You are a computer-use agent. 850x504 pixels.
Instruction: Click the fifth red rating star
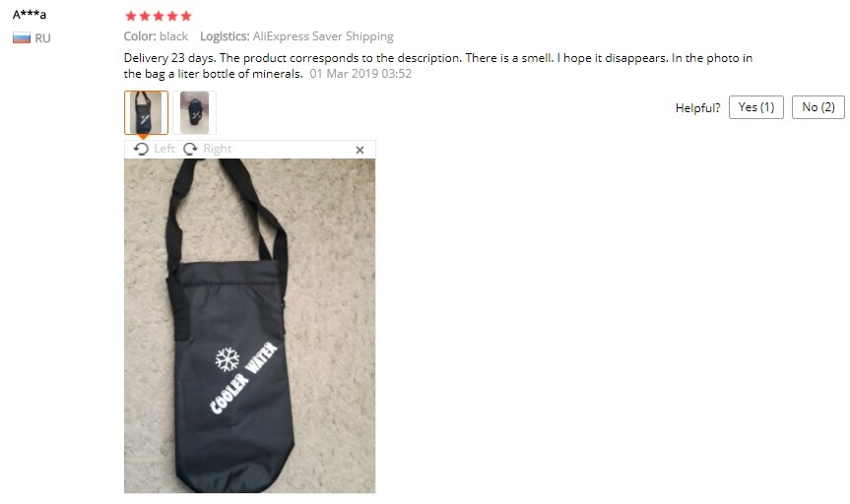pos(186,16)
